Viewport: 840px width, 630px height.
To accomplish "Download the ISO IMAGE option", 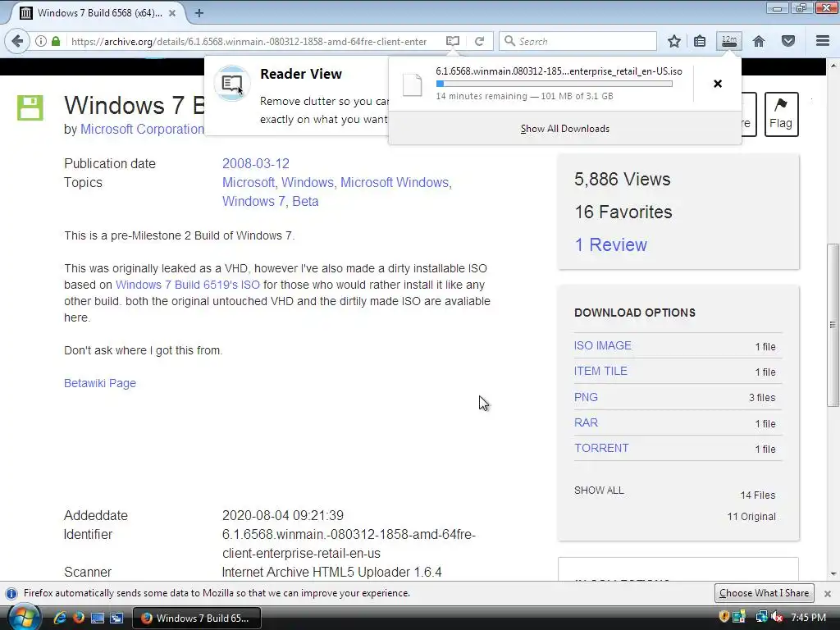I will [603, 345].
